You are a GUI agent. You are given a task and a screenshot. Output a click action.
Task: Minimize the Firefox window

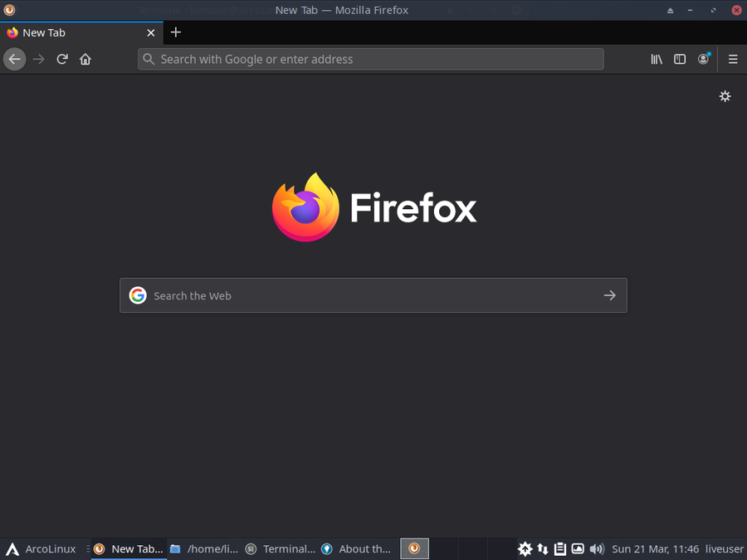coord(690,11)
